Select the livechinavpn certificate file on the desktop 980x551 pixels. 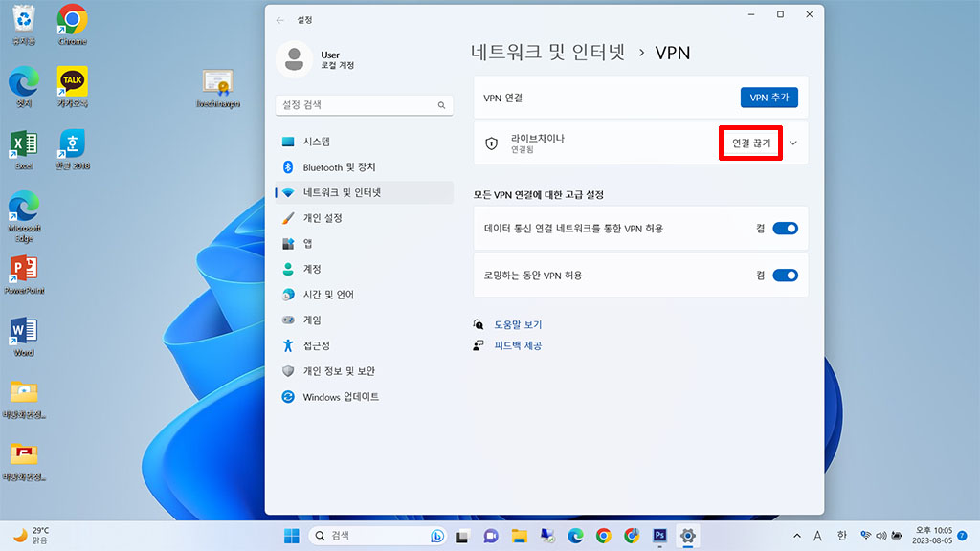217,89
